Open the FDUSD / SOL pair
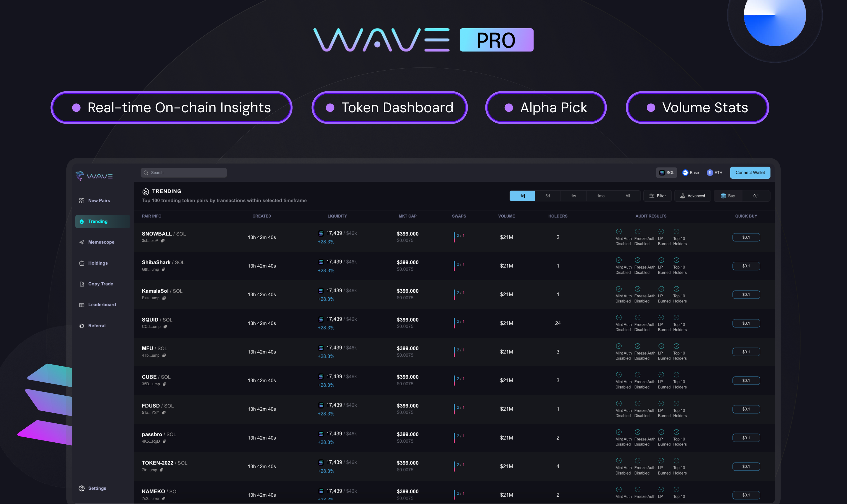 [x=158, y=406]
